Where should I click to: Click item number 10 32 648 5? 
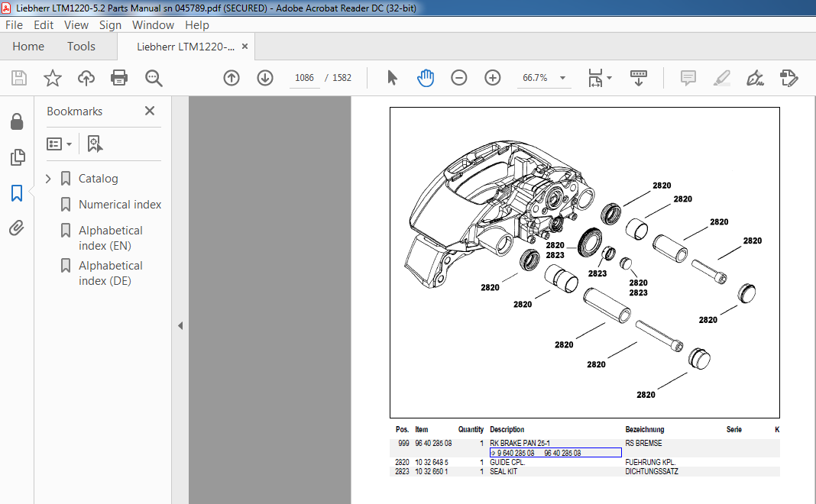click(432, 463)
